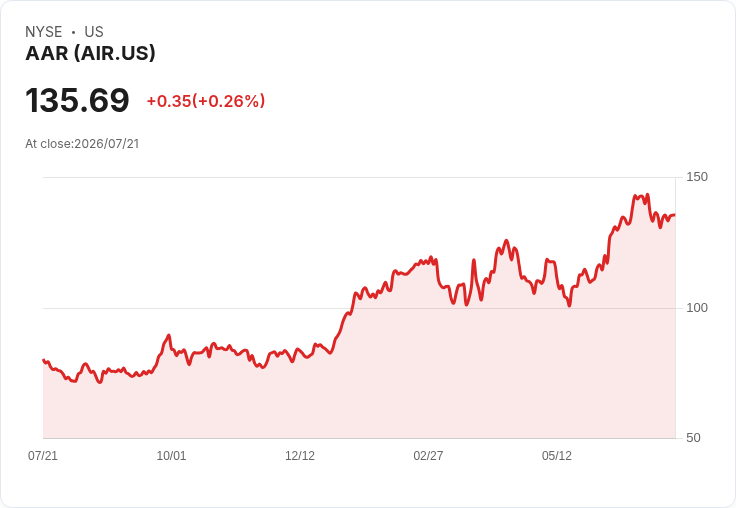The height and width of the screenshot is (508, 736).
Task: Click the 12/12 x-axis date label
Action: pos(300,455)
